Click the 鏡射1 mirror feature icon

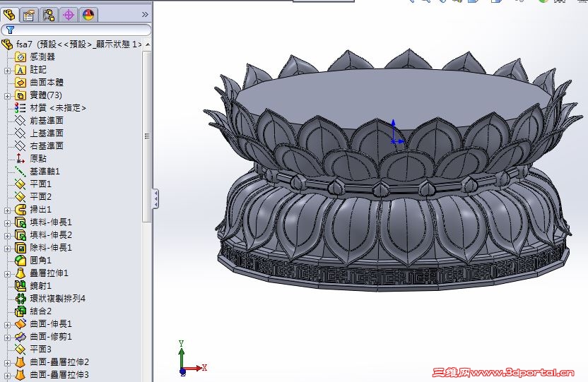pos(20,286)
